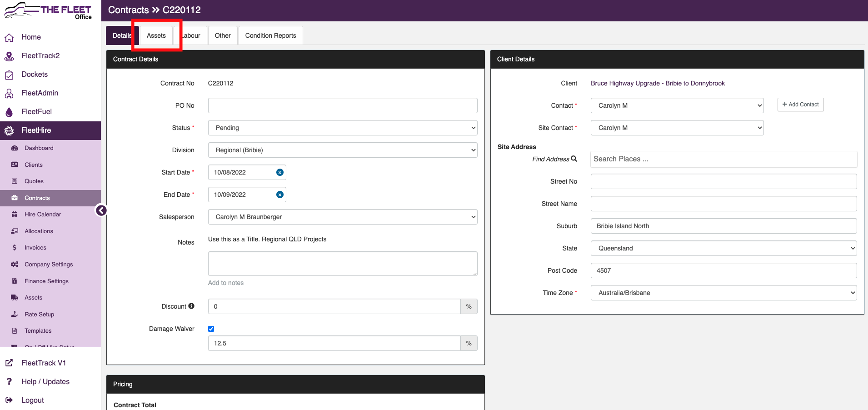Image resolution: width=868 pixels, height=410 pixels.
Task: Click the Contracts breadcrumb link
Action: (129, 10)
